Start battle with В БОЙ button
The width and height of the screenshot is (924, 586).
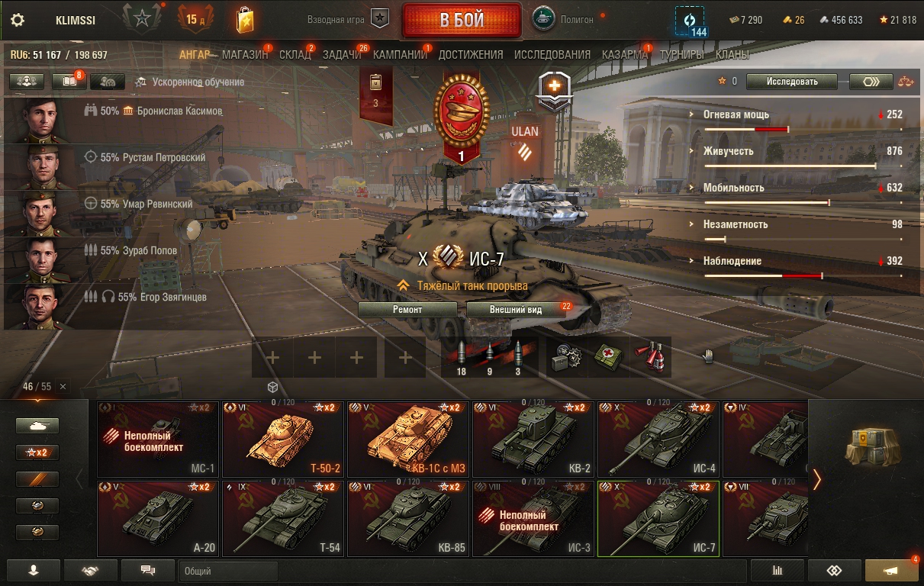click(x=462, y=21)
